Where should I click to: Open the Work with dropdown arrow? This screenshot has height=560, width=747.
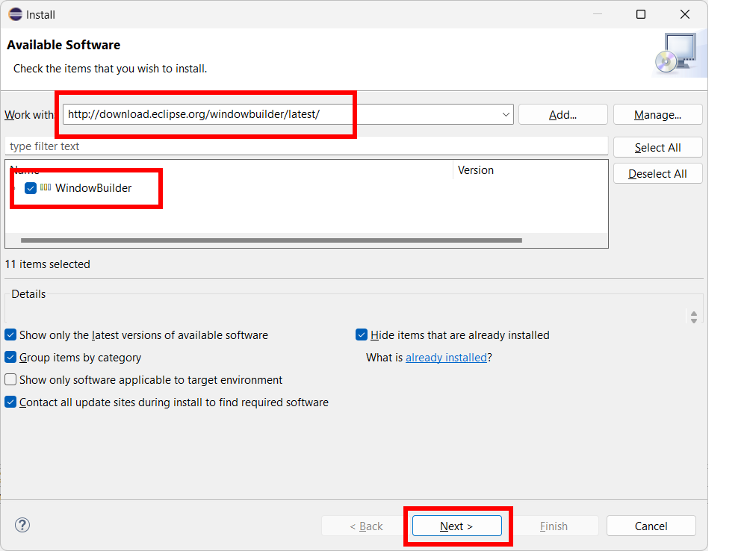tap(506, 115)
